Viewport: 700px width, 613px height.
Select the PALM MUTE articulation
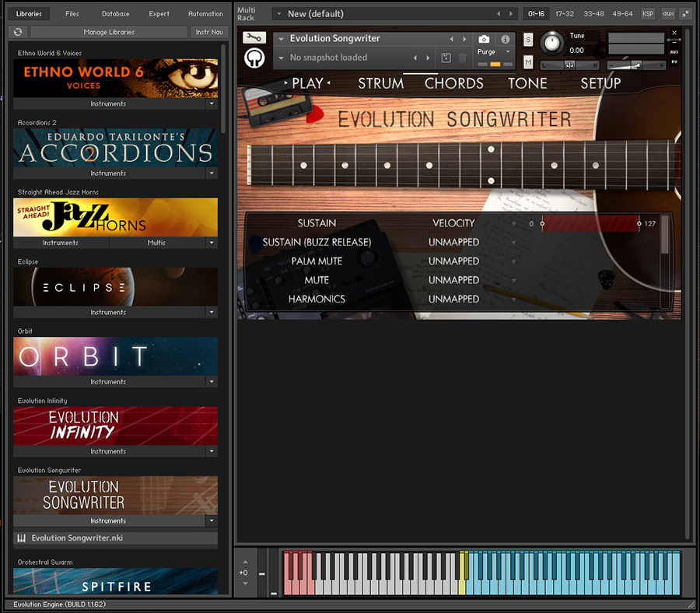click(317, 261)
